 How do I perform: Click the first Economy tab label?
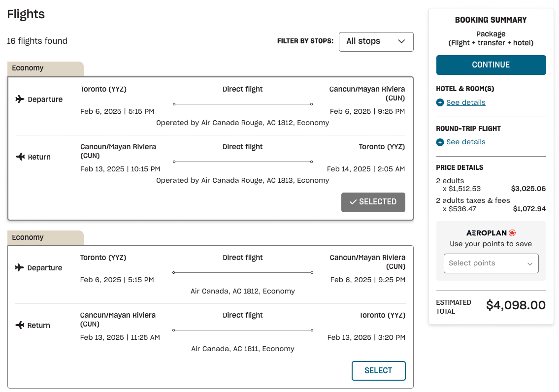coord(28,68)
